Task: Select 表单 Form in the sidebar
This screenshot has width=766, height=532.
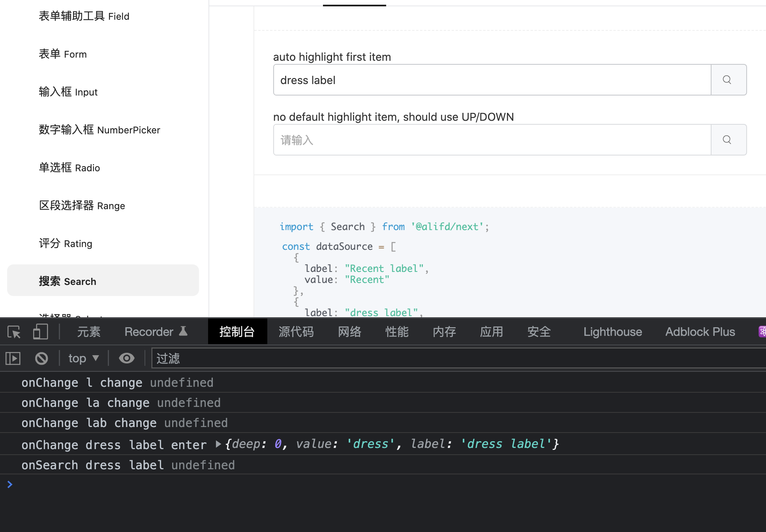Action: pos(63,54)
